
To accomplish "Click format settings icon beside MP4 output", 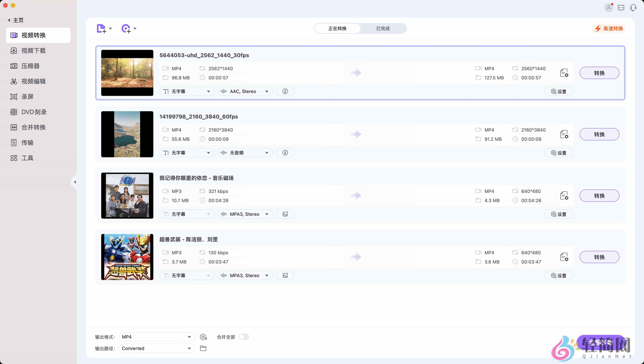I will [x=203, y=337].
